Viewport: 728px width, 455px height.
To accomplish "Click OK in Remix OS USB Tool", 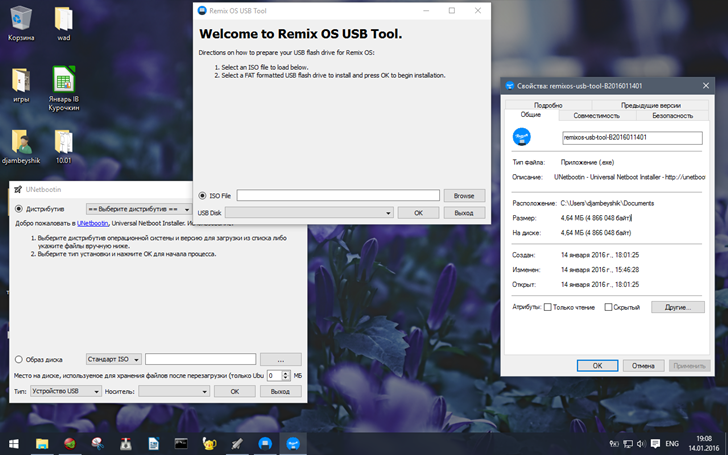I will (x=418, y=213).
